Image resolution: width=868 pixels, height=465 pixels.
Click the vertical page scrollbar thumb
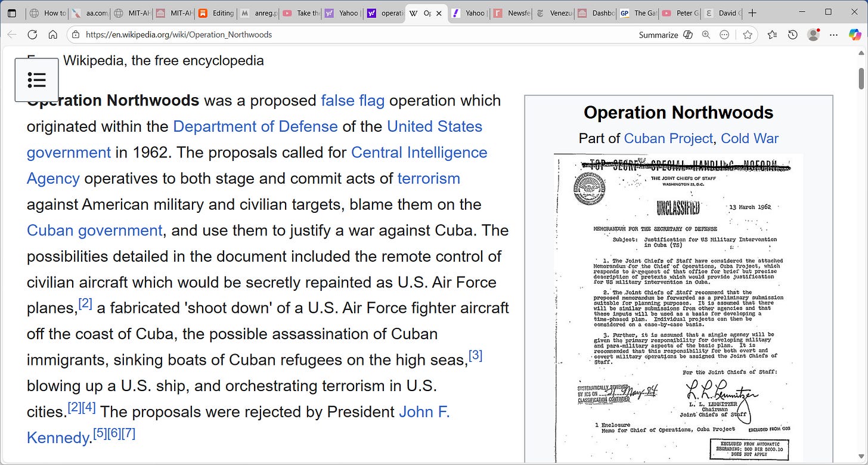coord(861,78)
